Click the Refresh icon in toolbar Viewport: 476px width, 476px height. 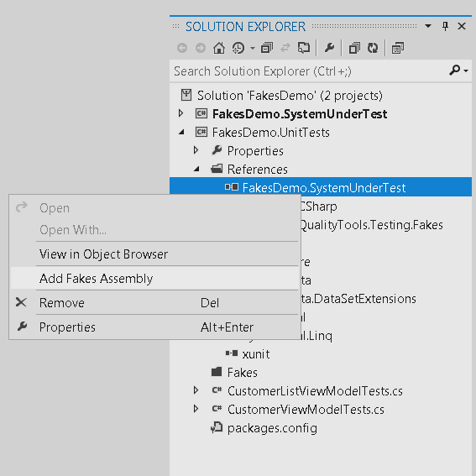[373, 48]
